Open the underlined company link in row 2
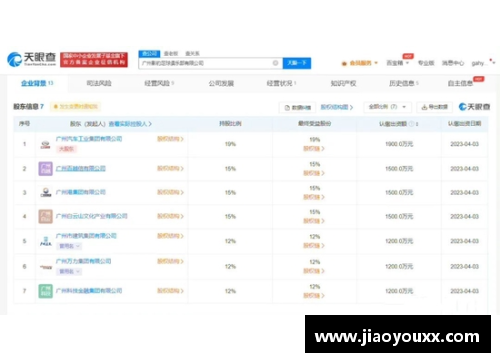 [81, 169]
